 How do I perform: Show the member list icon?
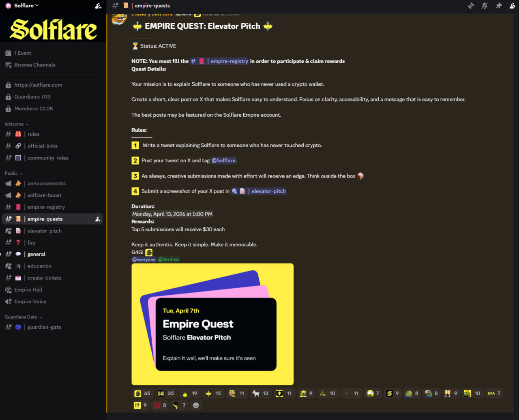click(x=512, y=6)
